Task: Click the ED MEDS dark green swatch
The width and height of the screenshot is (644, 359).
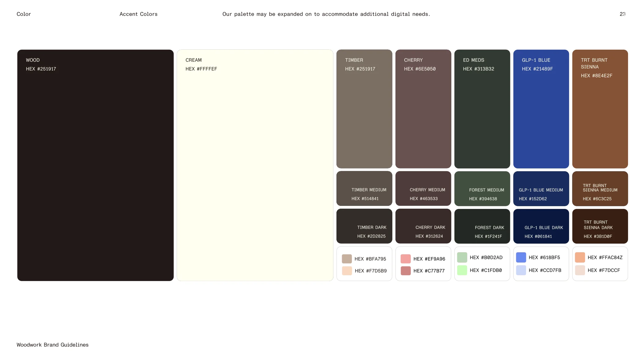Action: 482,109
